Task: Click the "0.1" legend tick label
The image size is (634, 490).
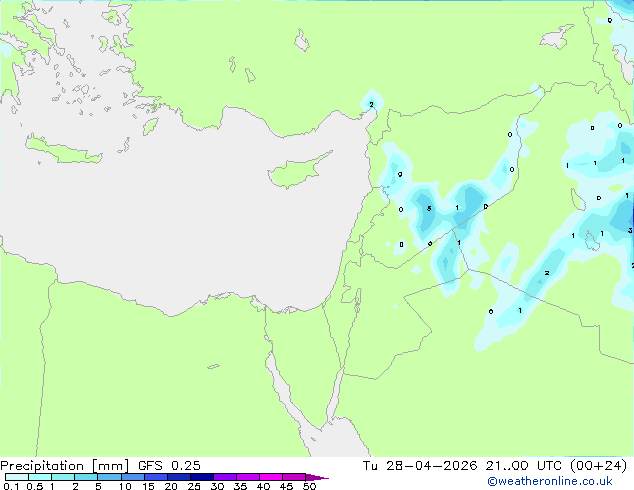Action: point(11,486)
